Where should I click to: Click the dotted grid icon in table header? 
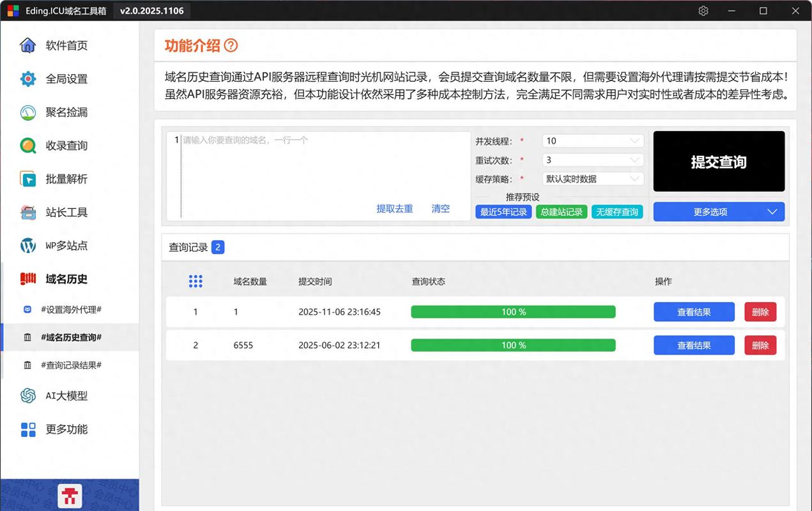click(195, 281)
